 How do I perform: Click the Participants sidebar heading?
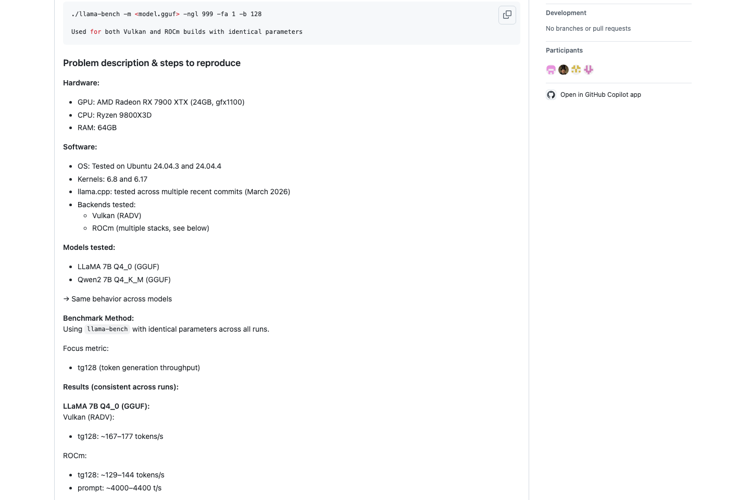click(564, 50)
